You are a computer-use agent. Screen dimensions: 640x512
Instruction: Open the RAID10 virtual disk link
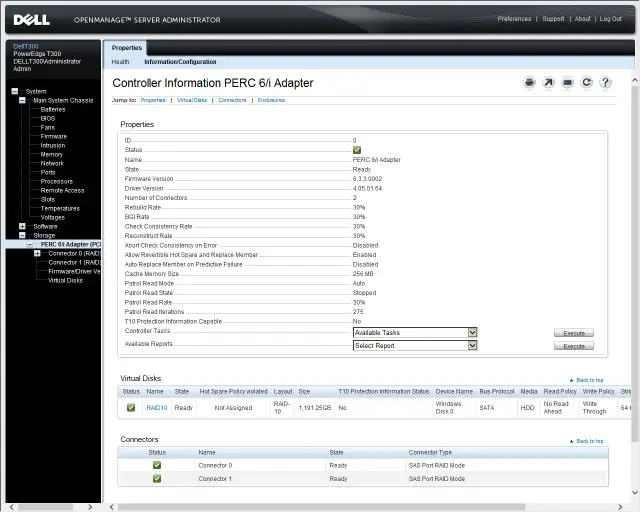pyautogui.click(x=157, y=408)
